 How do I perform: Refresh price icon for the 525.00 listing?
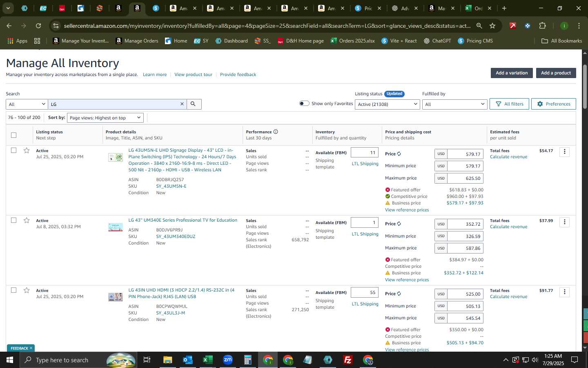399,294
